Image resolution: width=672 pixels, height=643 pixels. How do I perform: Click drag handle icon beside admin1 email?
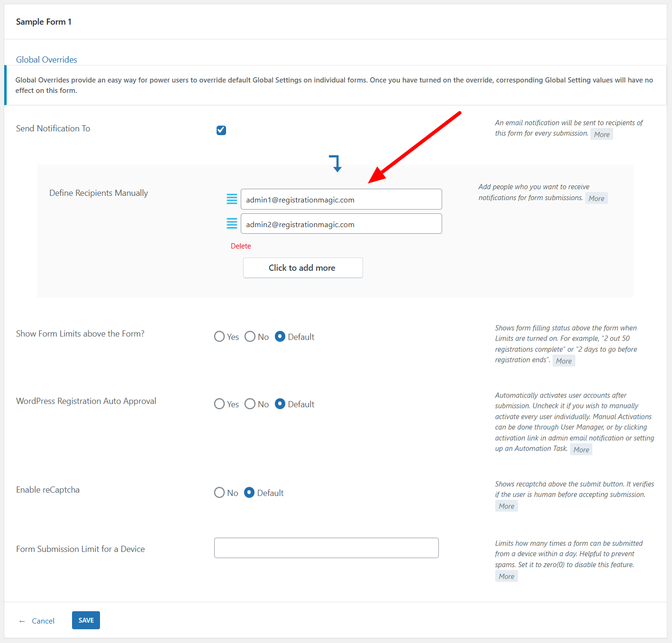click(x=232, y=199)
